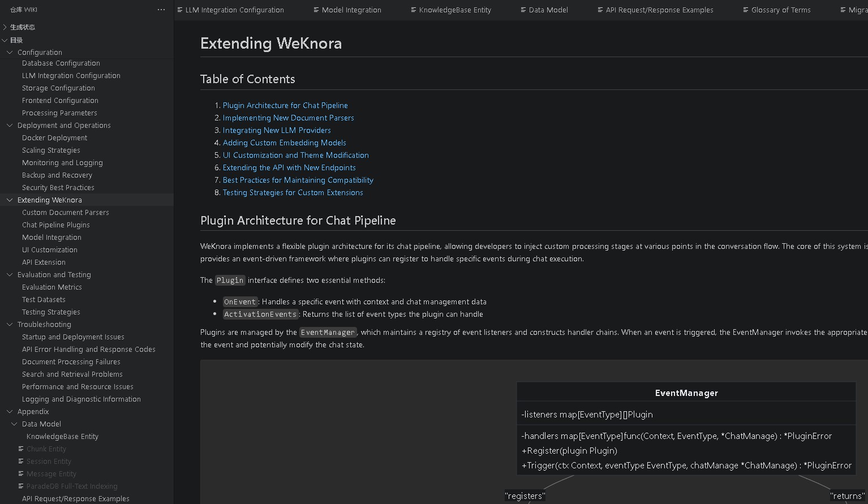Open Testing Strategies for Custom Extensions link
The image size is (868, 504).
[x=293, y=192]
